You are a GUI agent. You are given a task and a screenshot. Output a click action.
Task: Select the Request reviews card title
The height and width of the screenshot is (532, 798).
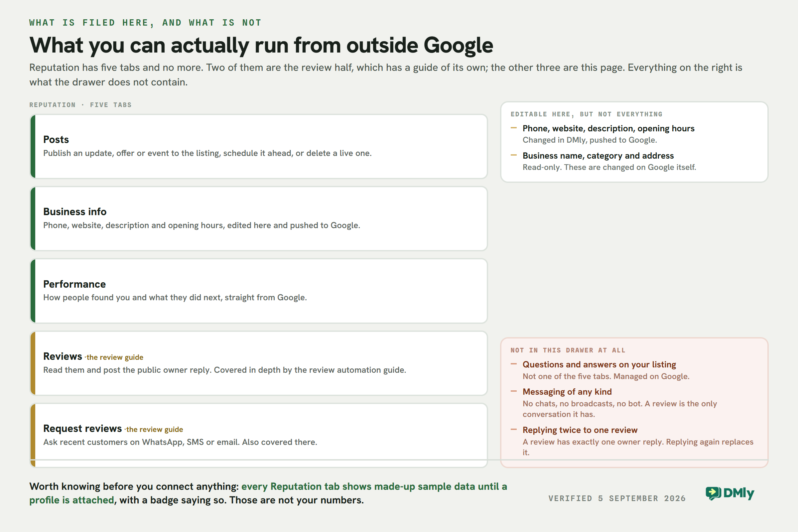tap(82, 429)
